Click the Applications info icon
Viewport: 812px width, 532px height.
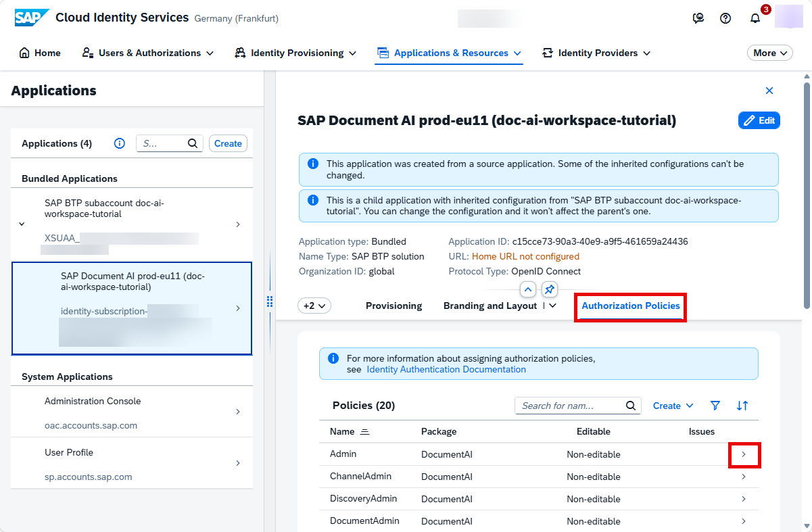click(x=120, y=143)
